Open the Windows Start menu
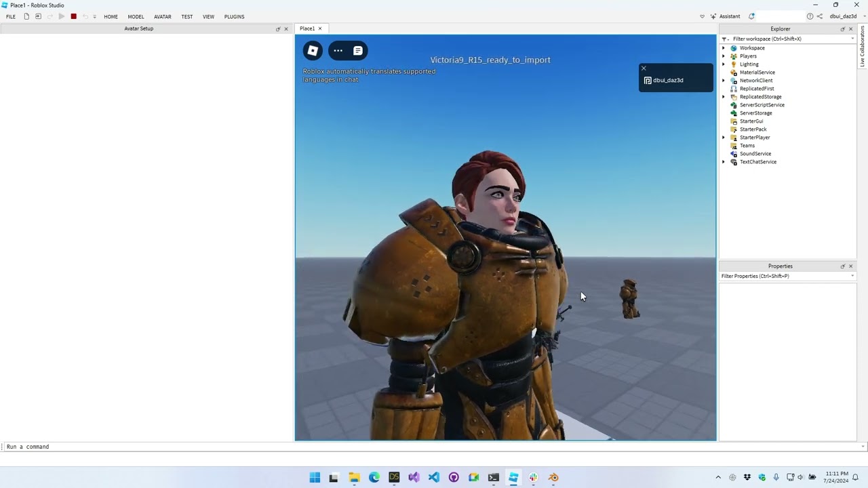Image resolution: width=868 pixels, height=488 pixels. click(x=315, y=477)
